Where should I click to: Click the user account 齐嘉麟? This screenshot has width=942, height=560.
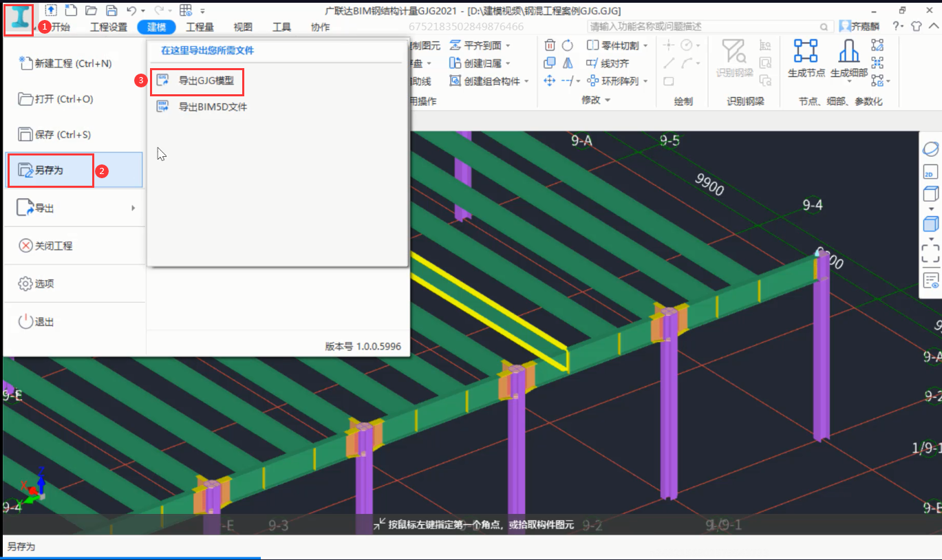(x=859, y=26)
